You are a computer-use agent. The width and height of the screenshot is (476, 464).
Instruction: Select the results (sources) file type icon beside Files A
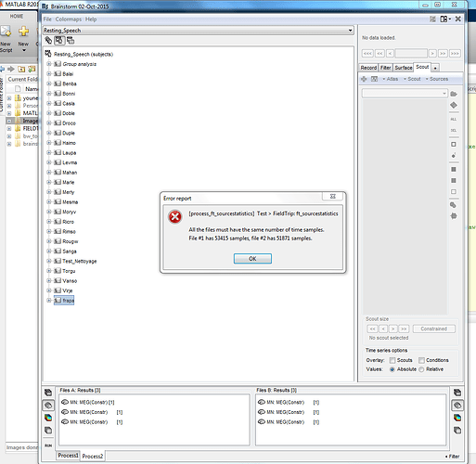pyautogui.click(x=48, y=406)
